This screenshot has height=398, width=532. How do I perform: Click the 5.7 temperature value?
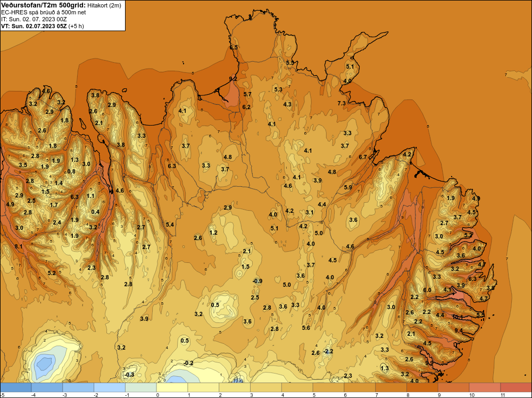click(x=247, y=94)
